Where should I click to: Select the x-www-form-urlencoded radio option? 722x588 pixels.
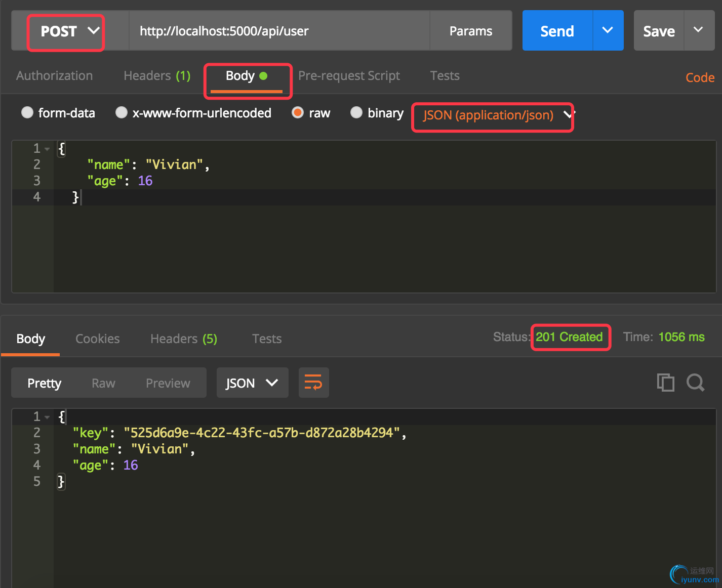[122, 112]
